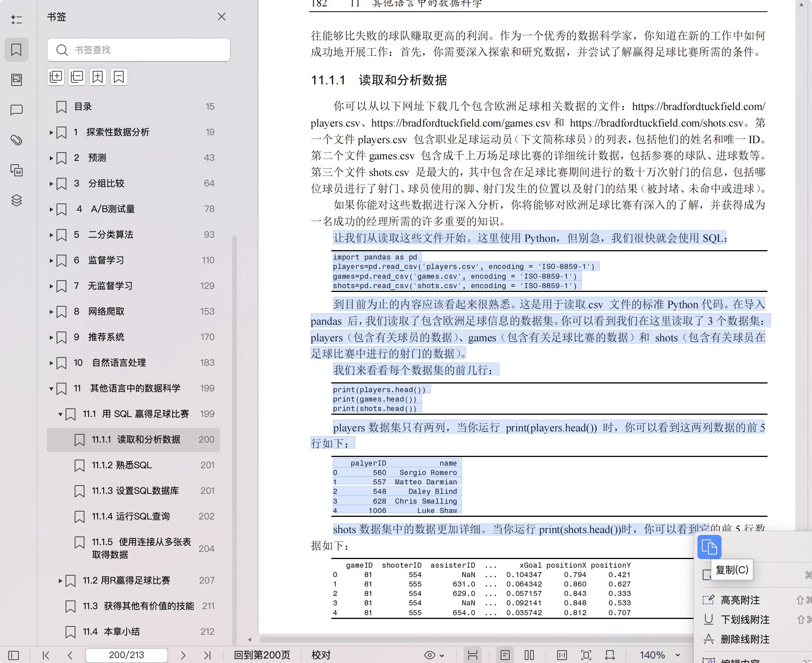The image size is (812, 663).
Task: Click the bookmark list vertical scrollbar
Action: pyautogui.click(x=234, y=439)
